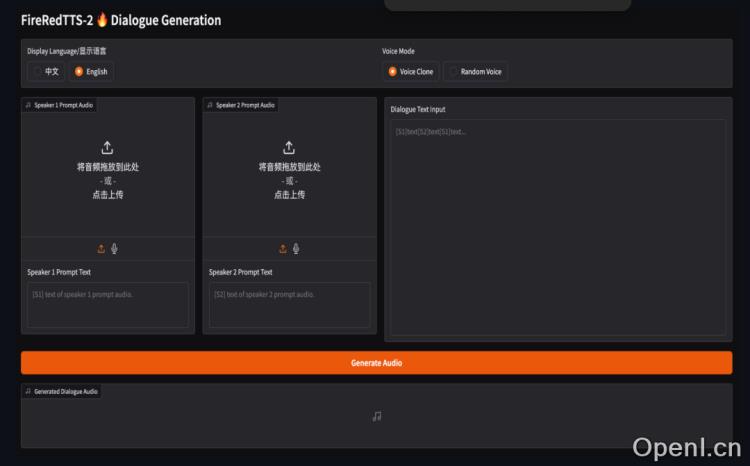Focus the Dialogue Text Input box
Screen dimensions: 750x466
[x=558, y=227]
